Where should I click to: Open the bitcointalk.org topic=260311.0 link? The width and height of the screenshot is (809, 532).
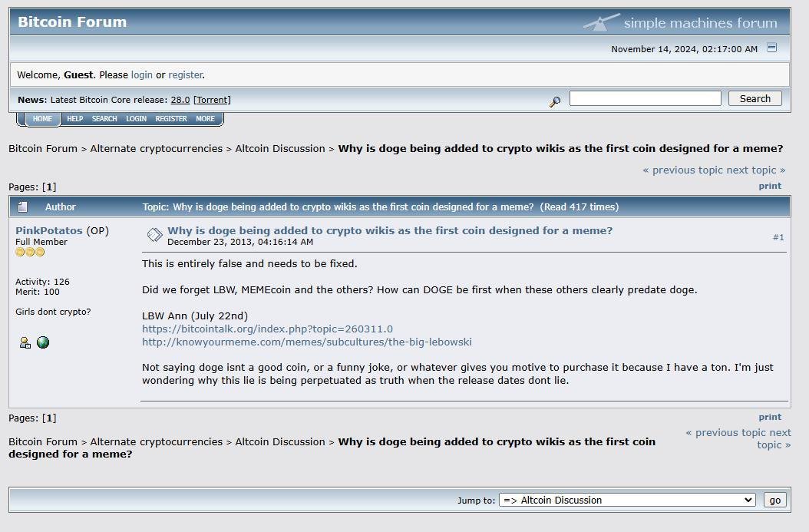[x=267, y=329]
